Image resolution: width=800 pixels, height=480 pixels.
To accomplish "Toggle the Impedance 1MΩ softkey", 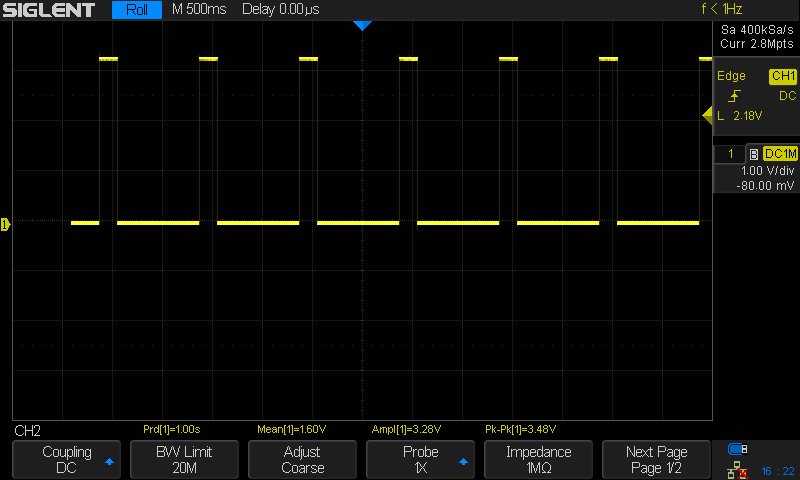I will (x=538, y=460).
